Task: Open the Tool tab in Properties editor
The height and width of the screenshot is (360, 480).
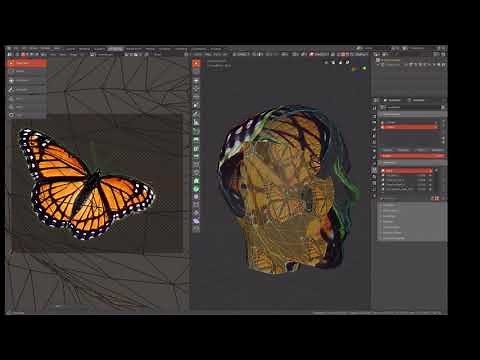Action: coord(374,108)
